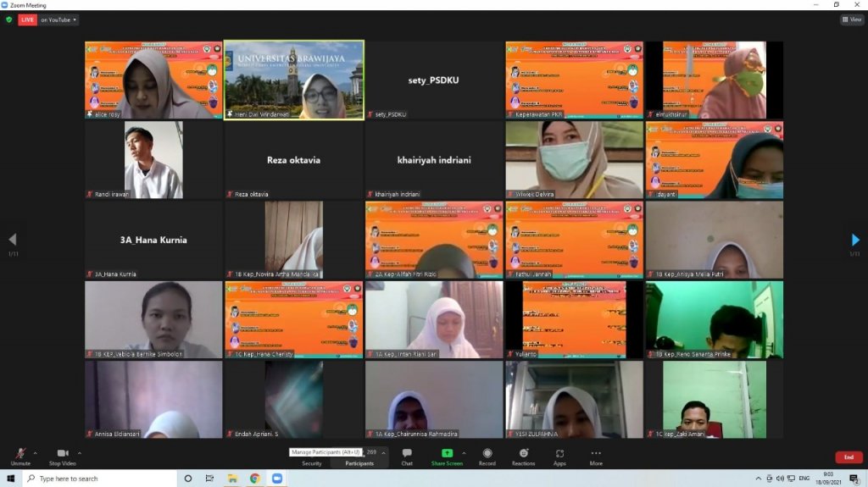Open the Apps panel
Screen dimensions: 868x487
559,456
